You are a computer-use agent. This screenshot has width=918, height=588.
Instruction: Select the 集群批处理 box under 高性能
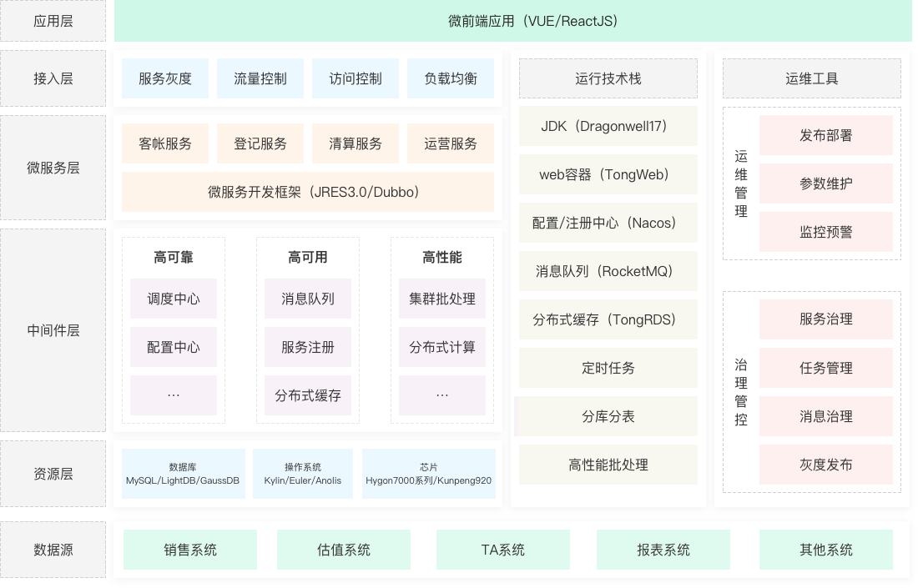442,299
